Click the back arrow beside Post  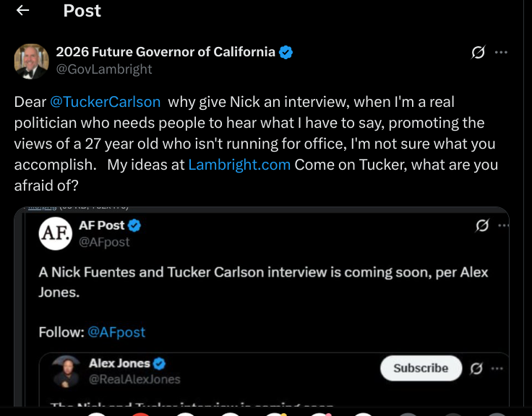tap(23, 10)
